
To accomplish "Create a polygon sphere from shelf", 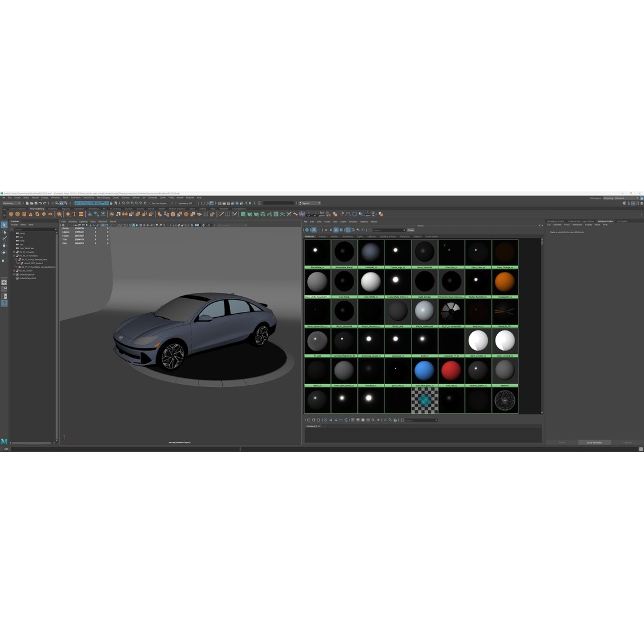I will tap(11, 214).
